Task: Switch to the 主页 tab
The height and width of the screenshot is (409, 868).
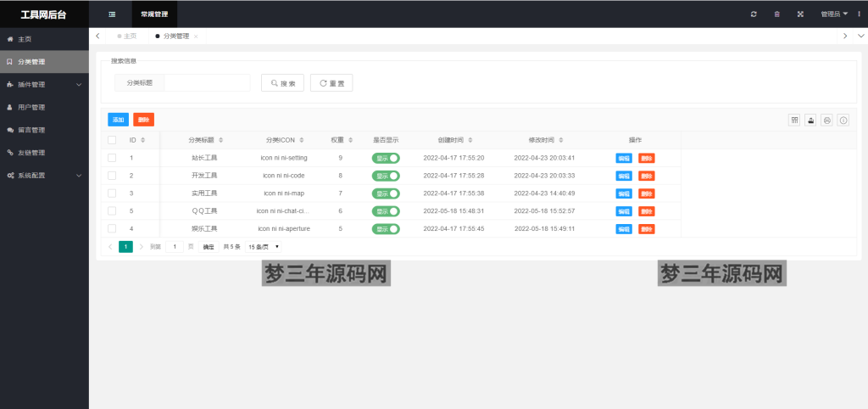Action: tap(127, 36)
